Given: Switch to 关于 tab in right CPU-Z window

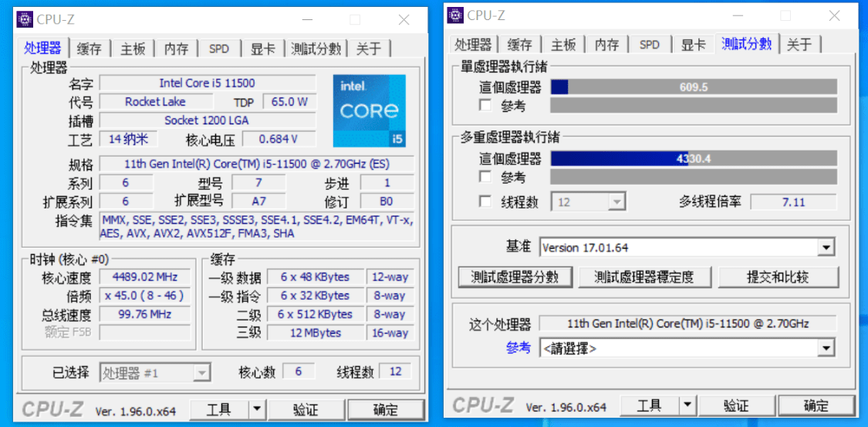Looking at the screenshot, I should [799, 44].
